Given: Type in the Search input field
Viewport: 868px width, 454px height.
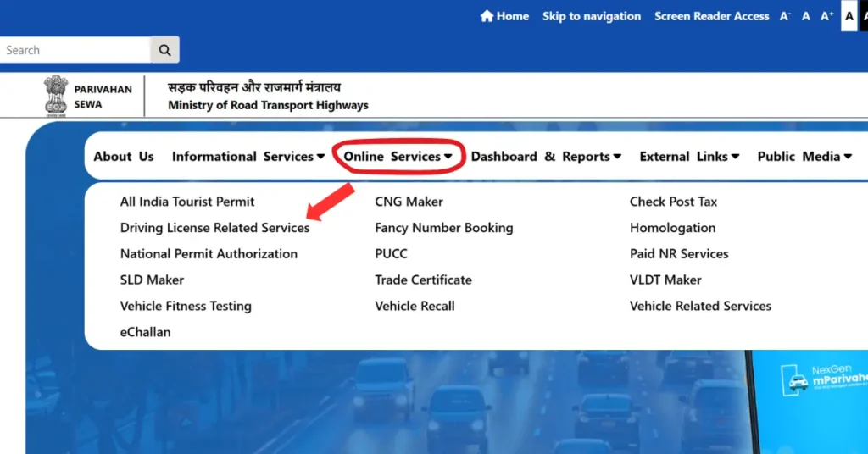Looking at the screenshot, I should pos(75,50).
